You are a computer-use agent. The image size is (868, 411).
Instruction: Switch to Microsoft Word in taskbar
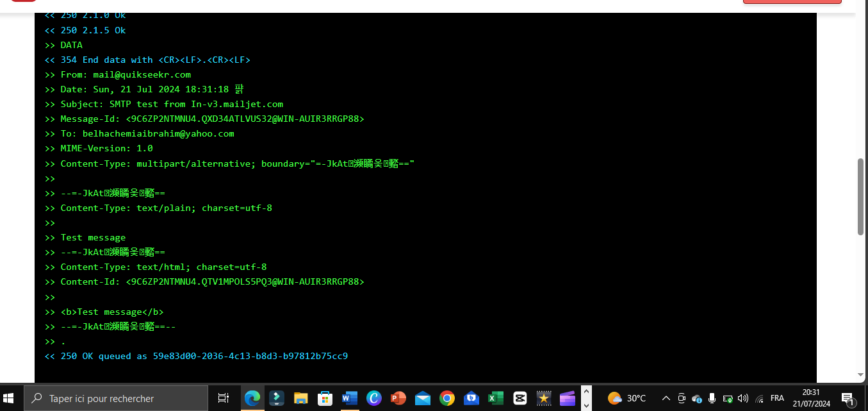tap(350, 398)
